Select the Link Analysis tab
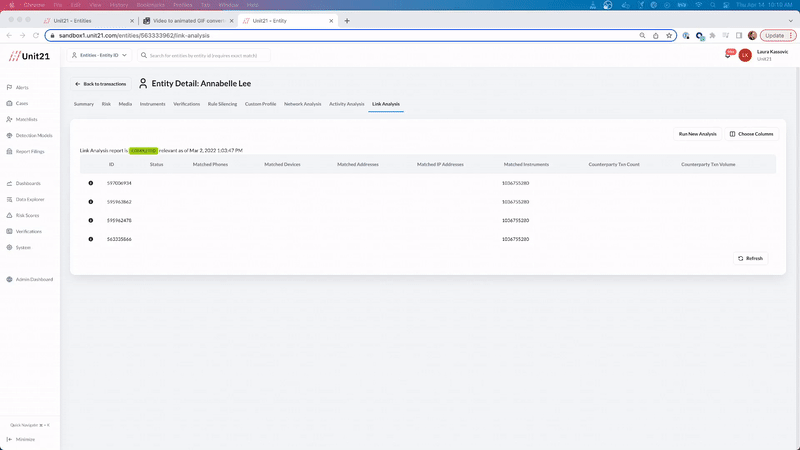 click(386, 104)
